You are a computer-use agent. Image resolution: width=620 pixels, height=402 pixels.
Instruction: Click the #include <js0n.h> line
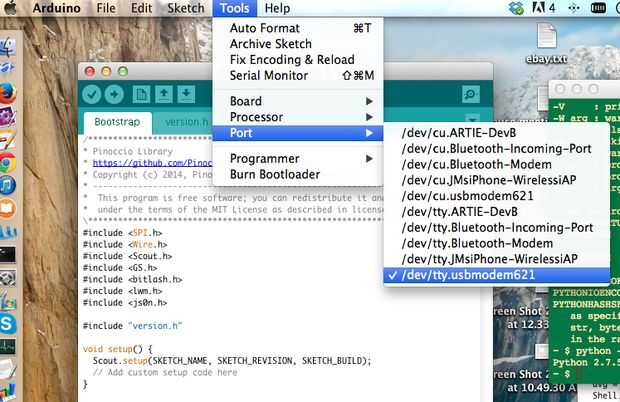125,303
